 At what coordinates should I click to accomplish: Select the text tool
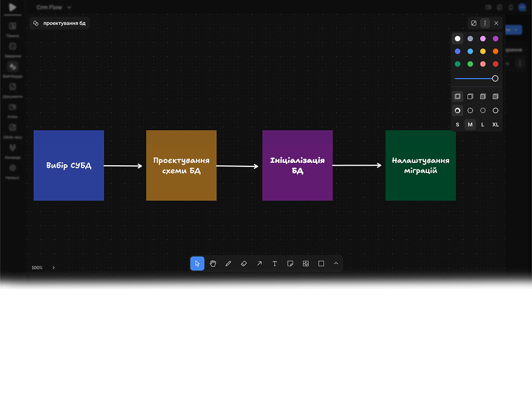(274, 264)
